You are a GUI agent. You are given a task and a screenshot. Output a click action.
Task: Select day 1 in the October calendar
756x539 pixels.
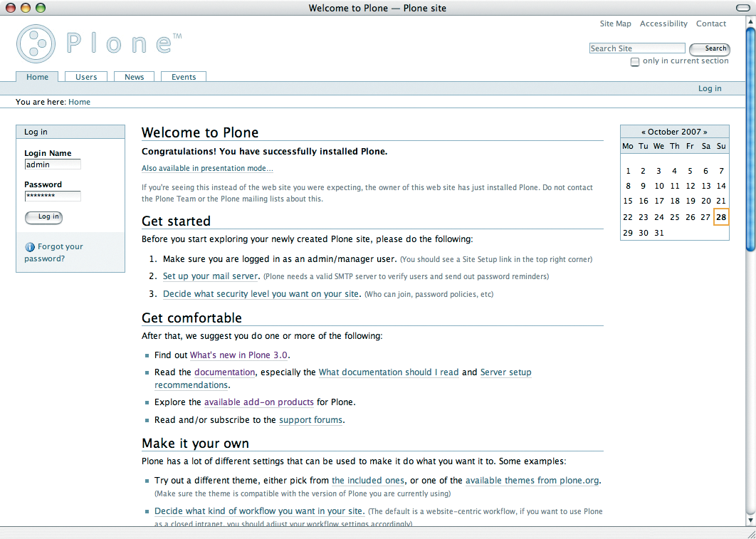point(628,171)
